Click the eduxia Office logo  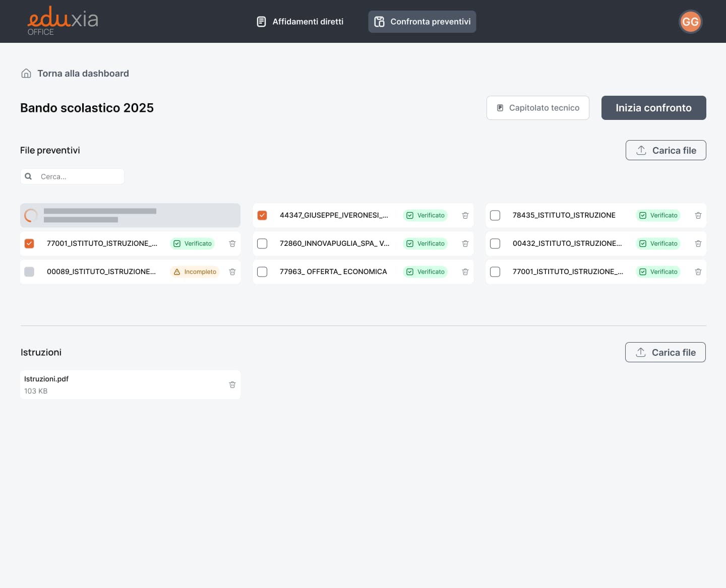[x=63, y=21]
